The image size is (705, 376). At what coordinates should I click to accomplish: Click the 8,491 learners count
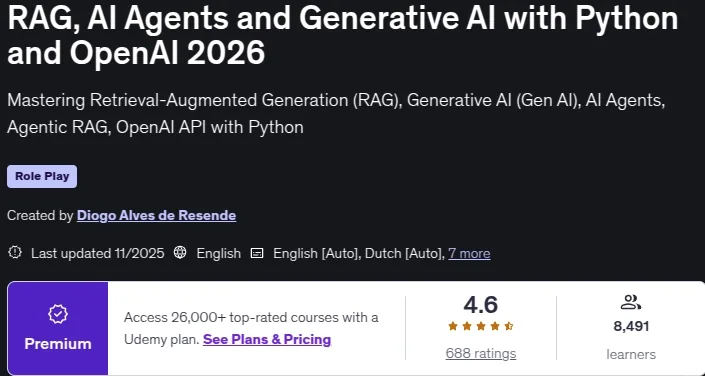click(x=631, y=326)
